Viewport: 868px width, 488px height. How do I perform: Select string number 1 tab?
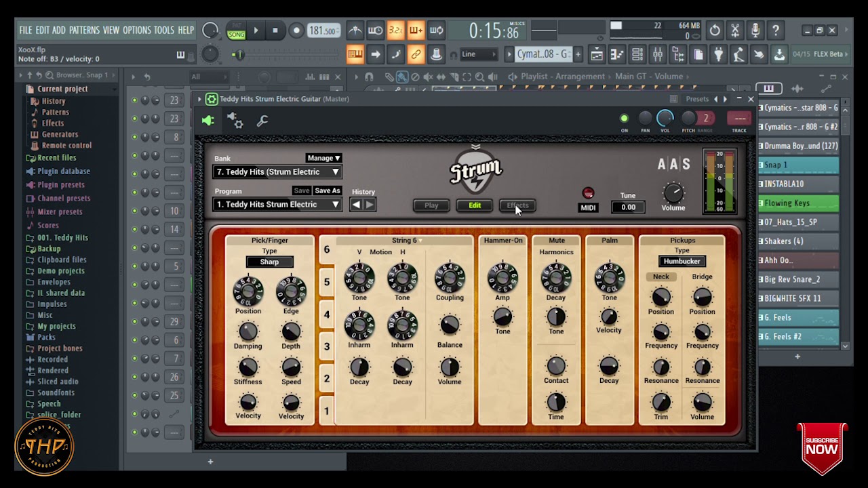[x=326, y=411]
